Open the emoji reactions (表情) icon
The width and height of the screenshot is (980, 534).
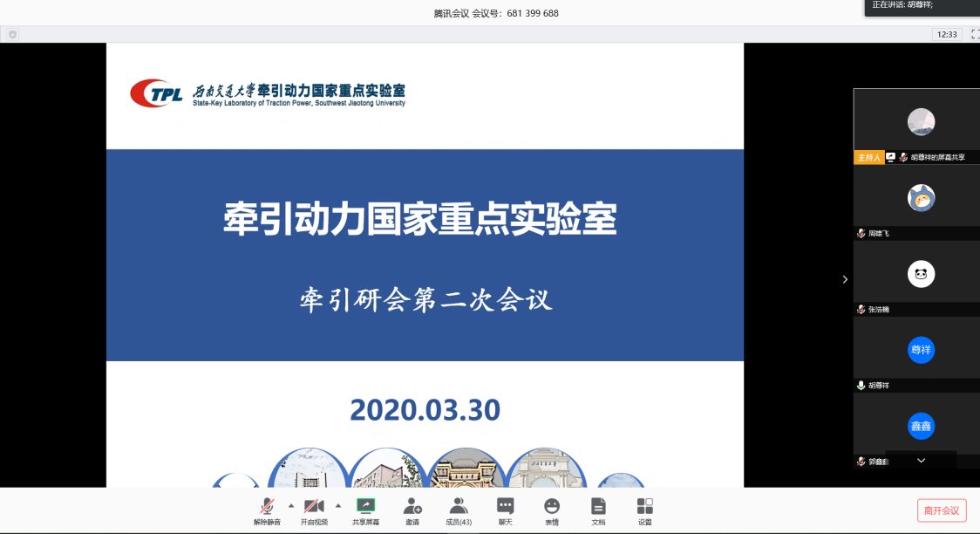point(552,510)
